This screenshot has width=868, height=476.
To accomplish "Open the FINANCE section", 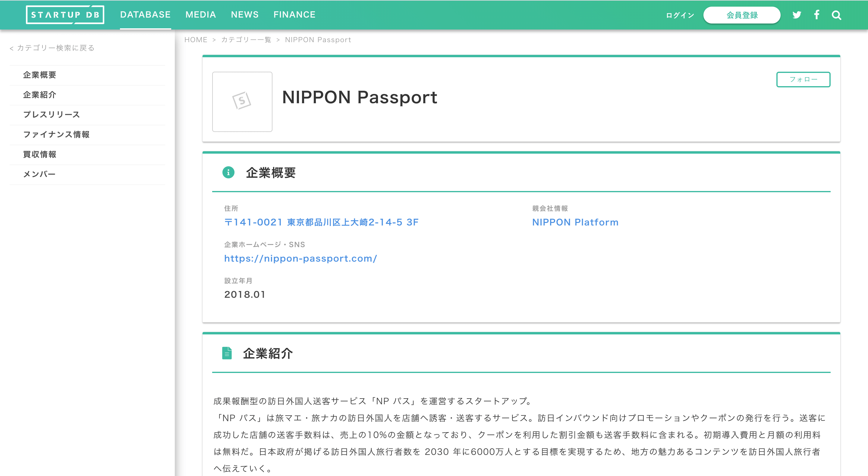I will [294, 15].
